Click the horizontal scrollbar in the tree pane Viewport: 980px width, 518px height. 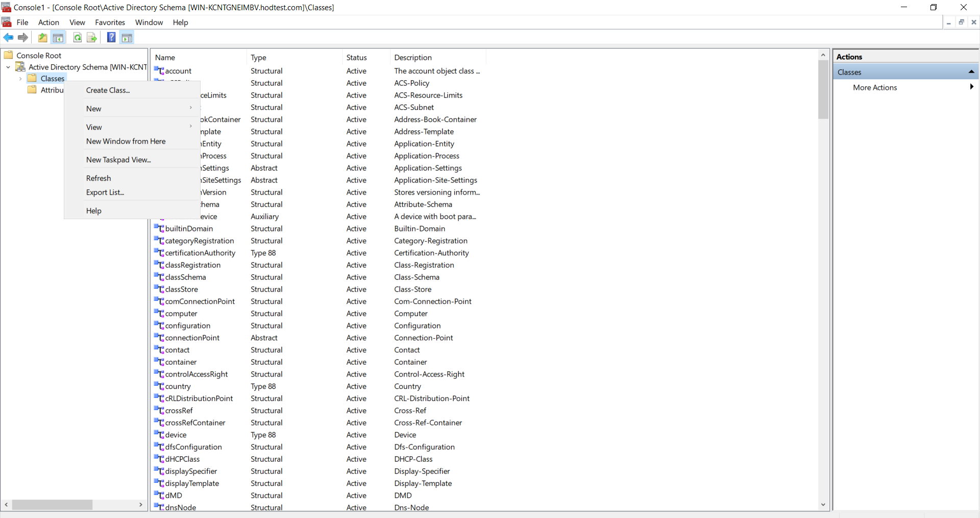[52, 505]
